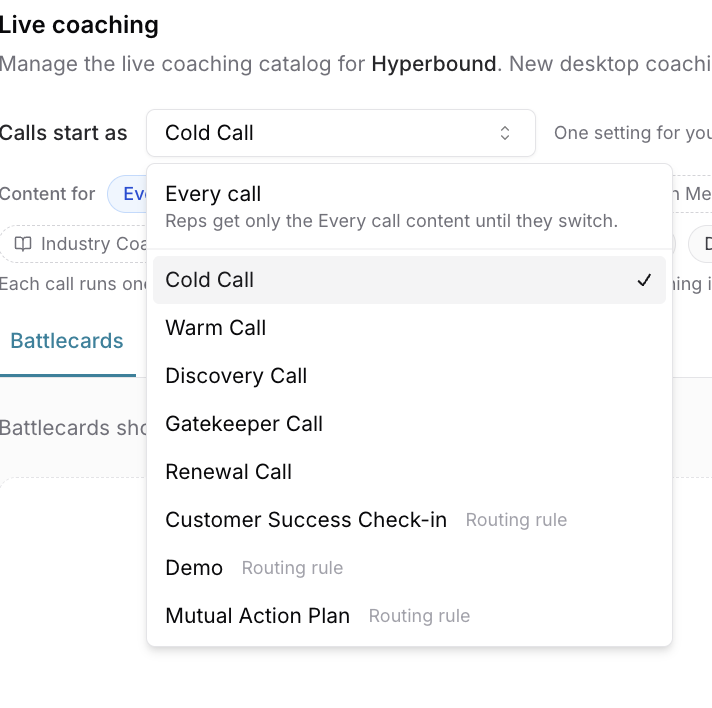Click the Calls start as label
The image size is (712, 708).
tap(63, 133)
